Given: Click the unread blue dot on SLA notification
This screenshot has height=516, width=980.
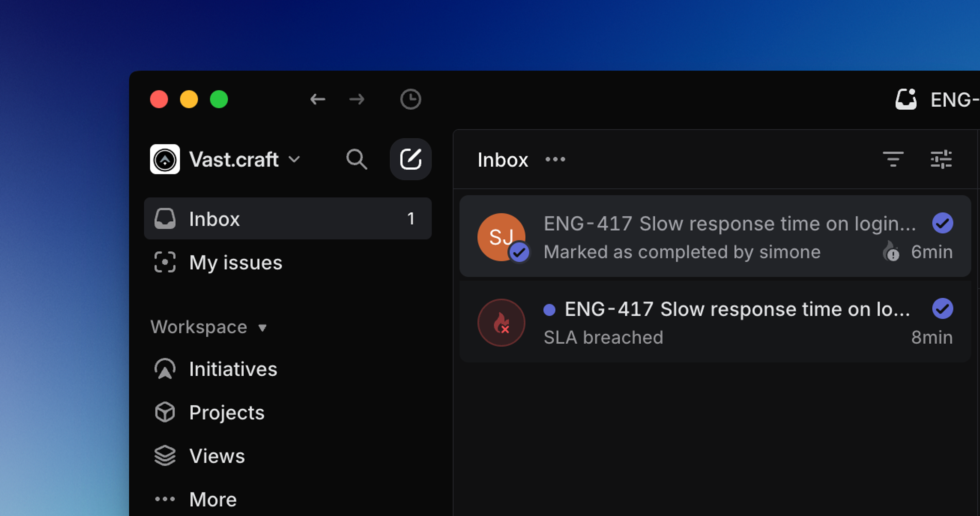Looking at the screenshot, I should [x=549, y=310].
